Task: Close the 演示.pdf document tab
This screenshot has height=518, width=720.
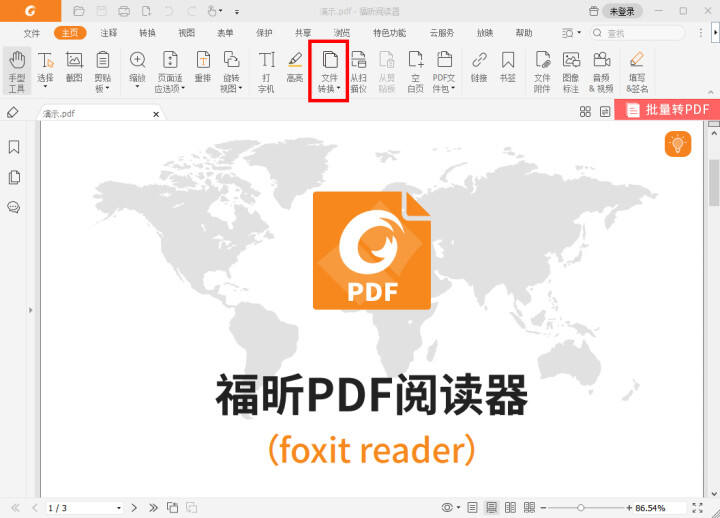Action: (156, 114)
